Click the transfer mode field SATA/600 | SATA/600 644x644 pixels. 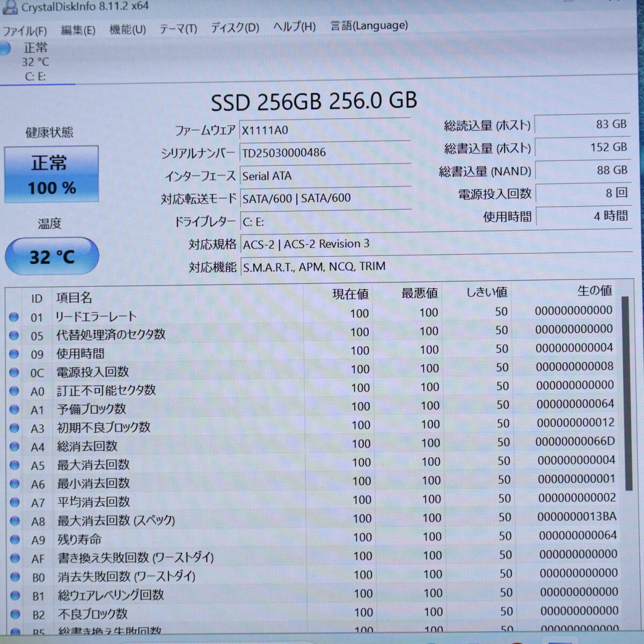(x=325, y=198)
